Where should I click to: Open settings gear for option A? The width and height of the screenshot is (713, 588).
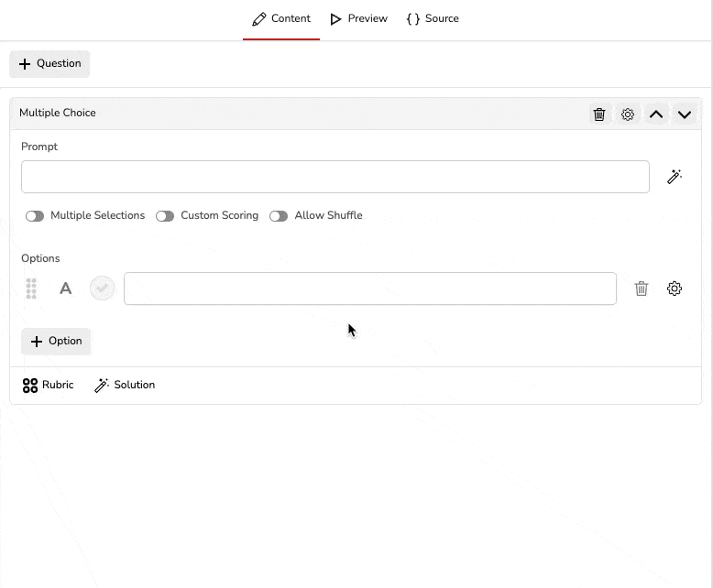coord(675,289)
